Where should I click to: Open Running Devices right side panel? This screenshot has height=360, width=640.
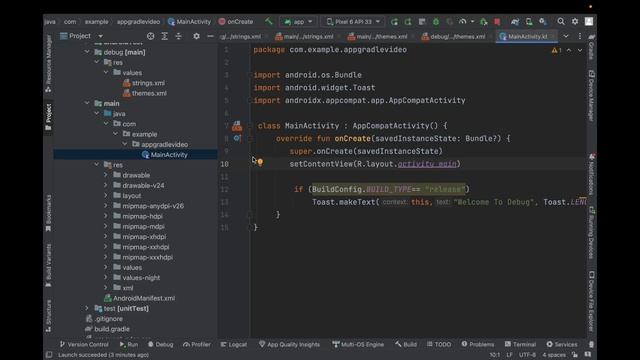pos(591,233)
